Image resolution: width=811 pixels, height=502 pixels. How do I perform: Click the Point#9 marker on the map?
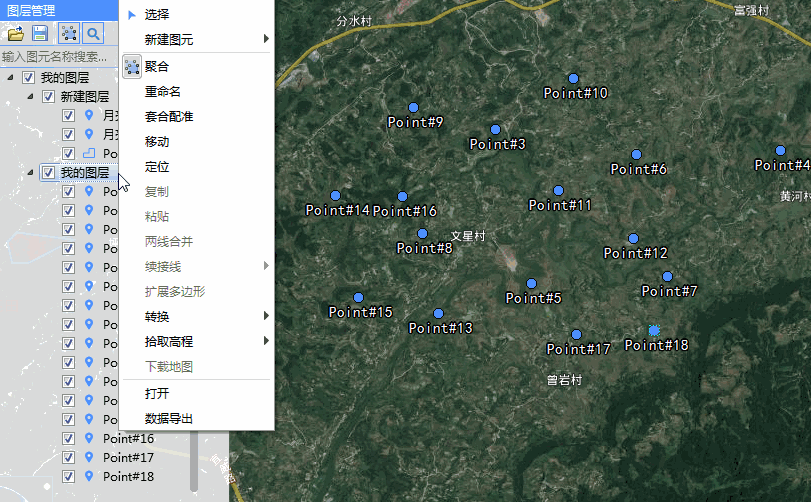point(413,108)
